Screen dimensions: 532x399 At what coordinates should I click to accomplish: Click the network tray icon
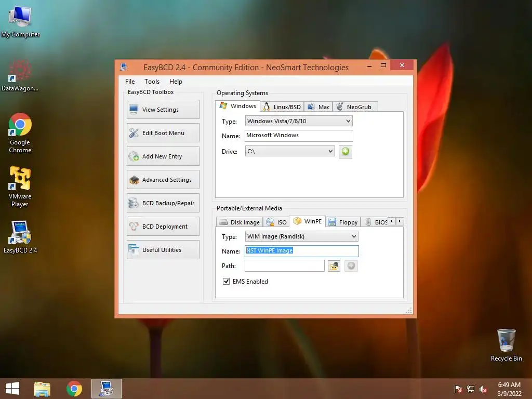[x=471, y=389]
